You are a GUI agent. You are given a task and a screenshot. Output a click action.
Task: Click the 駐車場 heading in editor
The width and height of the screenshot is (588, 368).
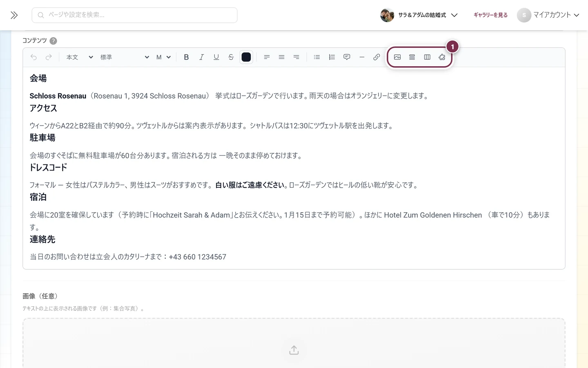pos(42,138)
